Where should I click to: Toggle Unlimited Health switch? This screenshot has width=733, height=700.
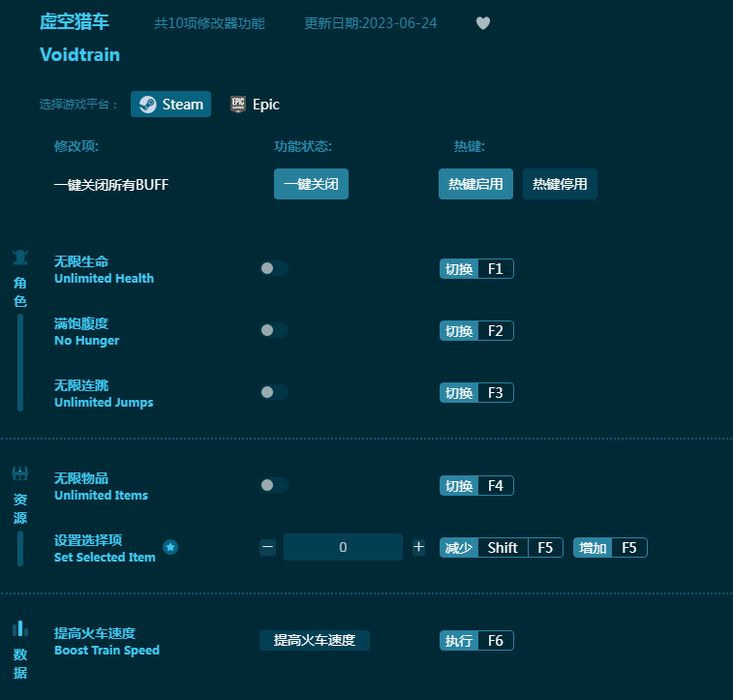pyautogui.click(x=274, y=268)
